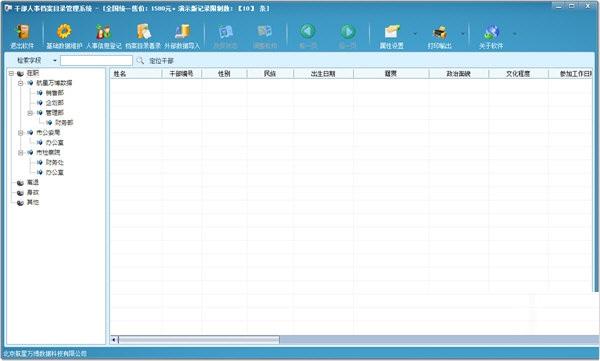Screen dimensions: 600x361
Task: Click the green previous-record arrow icon
Action: pyautogui.click(x=307, y=31)
